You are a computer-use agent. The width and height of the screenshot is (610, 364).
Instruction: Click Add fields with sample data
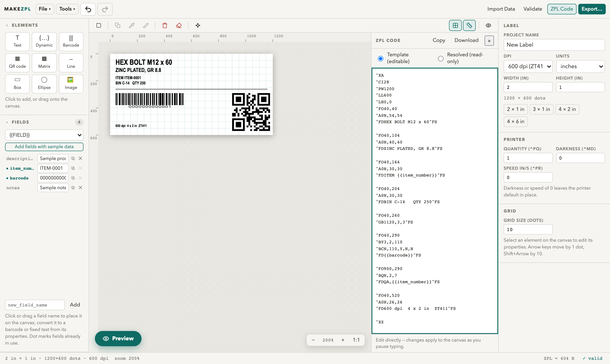pos(44,147)
